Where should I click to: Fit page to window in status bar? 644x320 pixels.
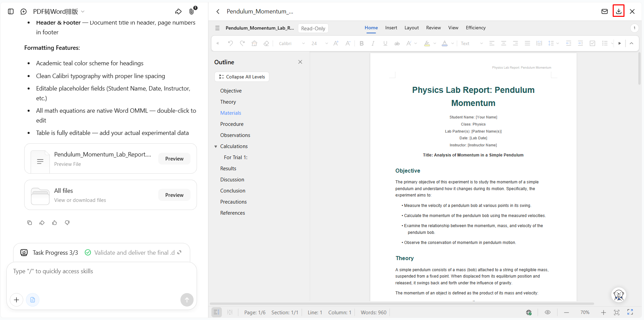point(617,313)
